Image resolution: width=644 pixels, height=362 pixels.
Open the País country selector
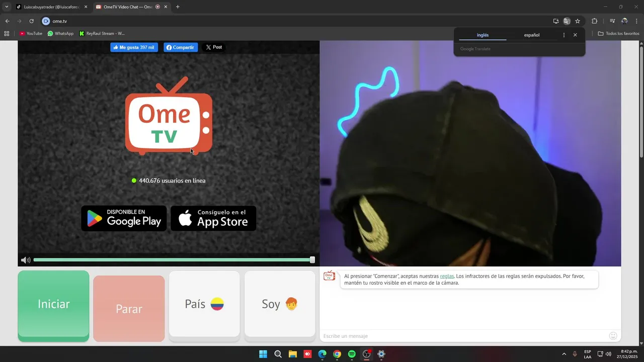point(204,304)
